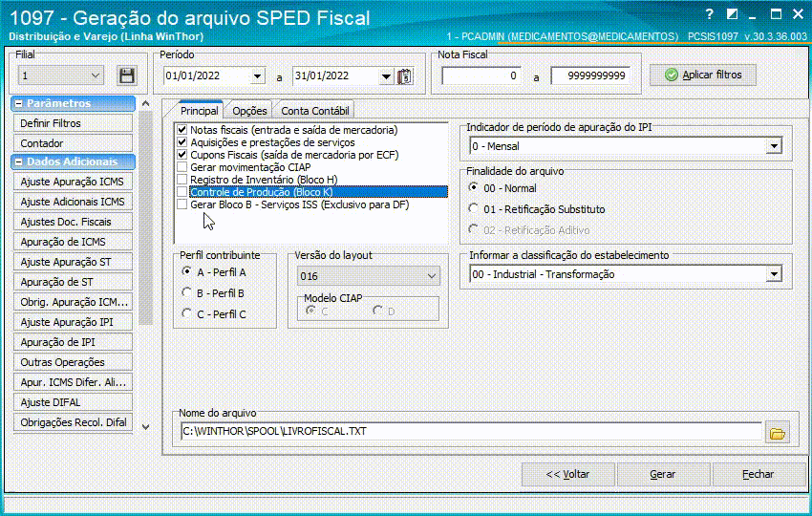Select 01 - Retificação Substituto option
812x516 pixels.
tap(473, 208)
